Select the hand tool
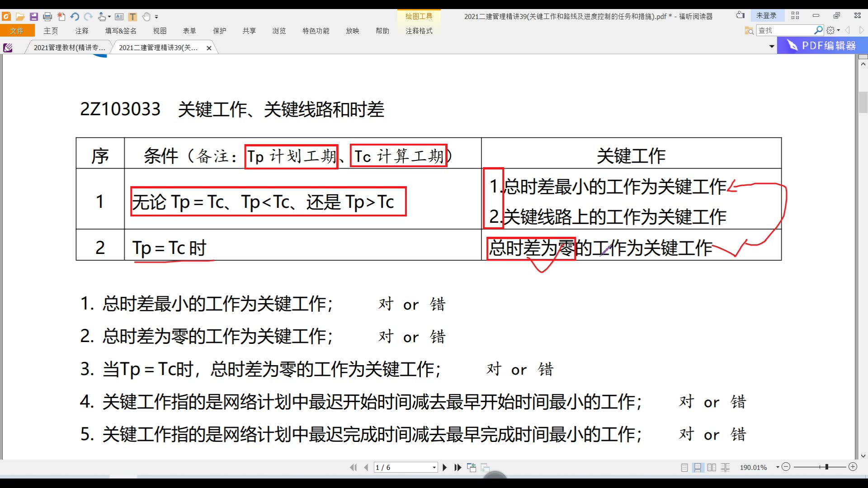Image resolution: width=868 pixels, height=488 pixels. pyautogui.click(x=146, y=17)
